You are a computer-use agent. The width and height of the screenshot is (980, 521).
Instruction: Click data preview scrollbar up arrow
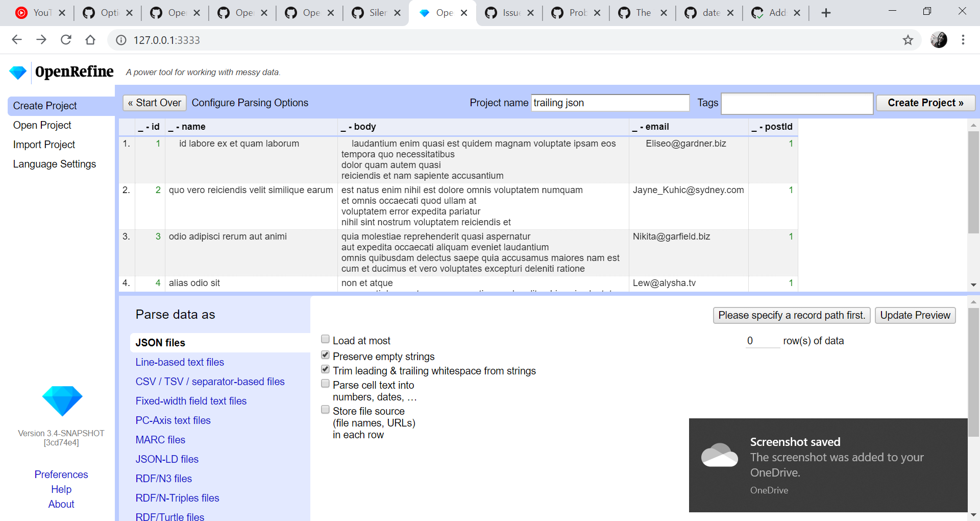[x=973, y=125]
